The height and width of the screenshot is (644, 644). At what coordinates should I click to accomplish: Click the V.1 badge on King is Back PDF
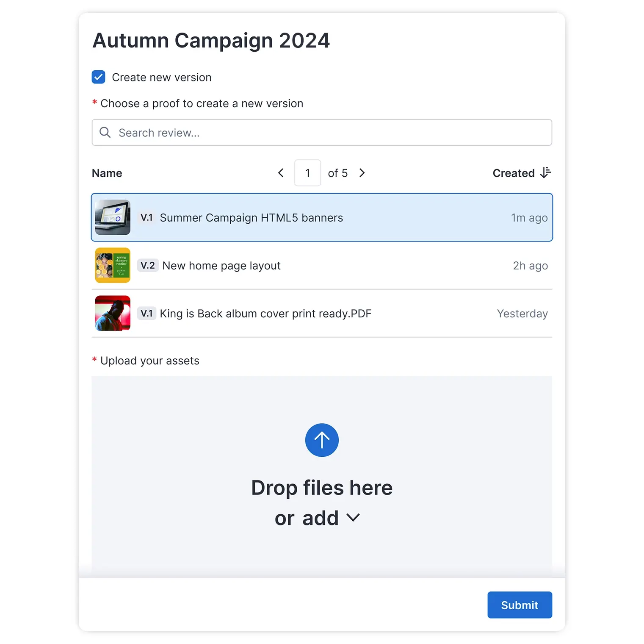click(147, 314)
